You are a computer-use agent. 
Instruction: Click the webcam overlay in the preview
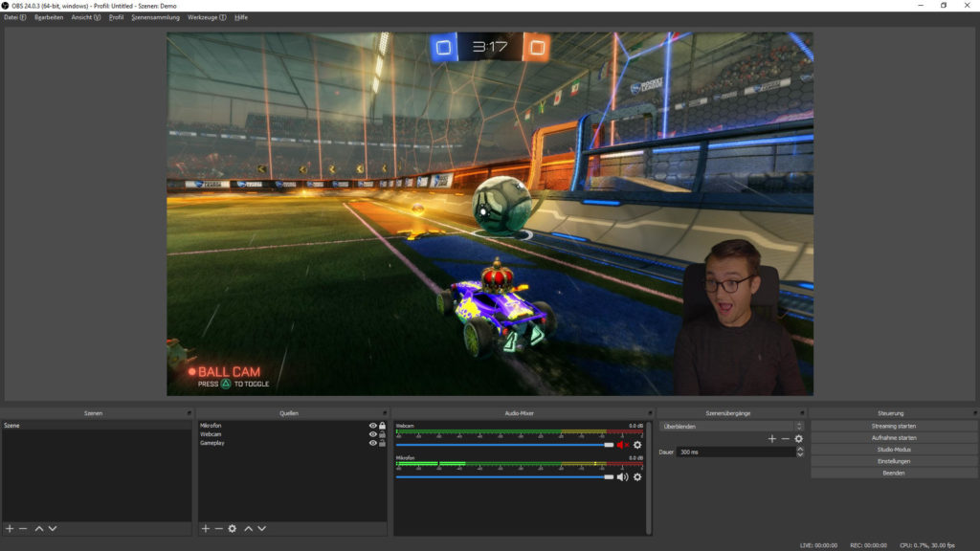[x=740, y=319]
